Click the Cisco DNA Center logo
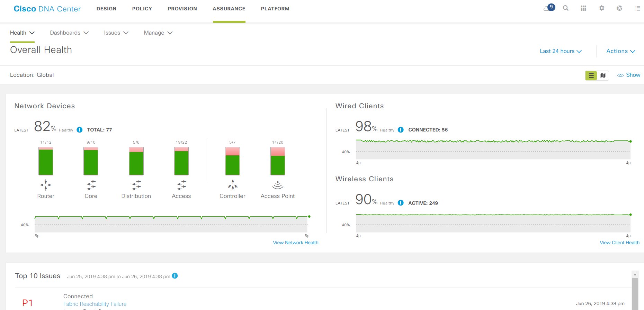This screenshot has height=310, width=644. coord(47,9)
